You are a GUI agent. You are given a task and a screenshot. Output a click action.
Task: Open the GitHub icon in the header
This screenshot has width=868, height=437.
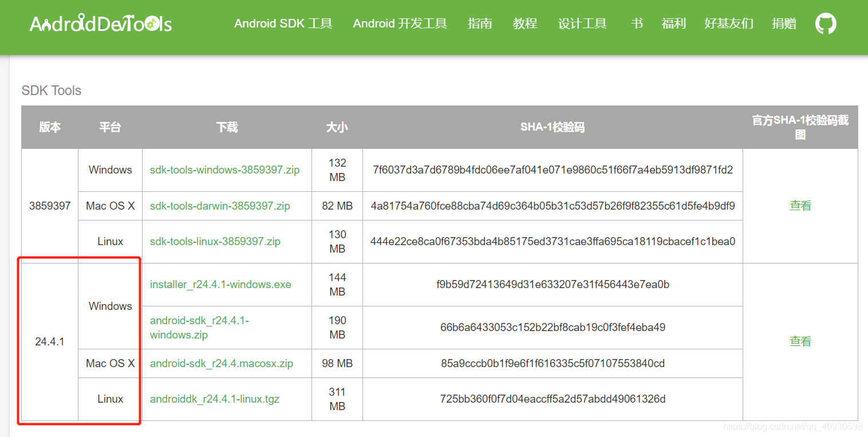(826, 23)
